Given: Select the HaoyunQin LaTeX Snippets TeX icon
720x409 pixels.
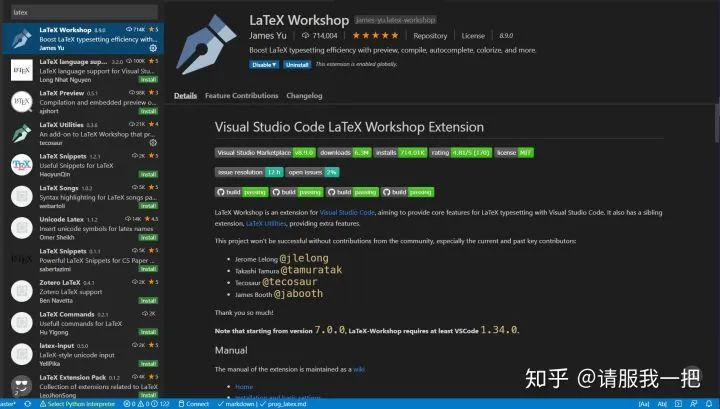Looking at the screenshot, I should point(22,165).
